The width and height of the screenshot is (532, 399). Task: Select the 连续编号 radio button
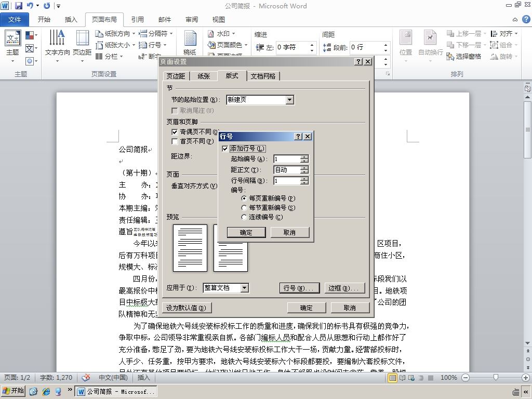click(244, 217)
